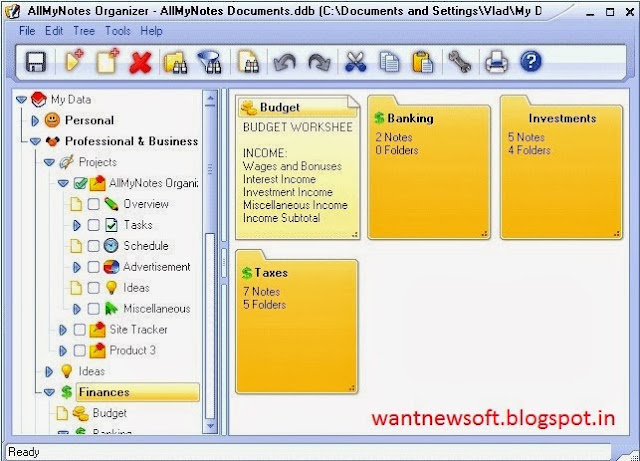The image size is (640, 461).
Task: Click the blue Help question icon
Action: (531, 62)
